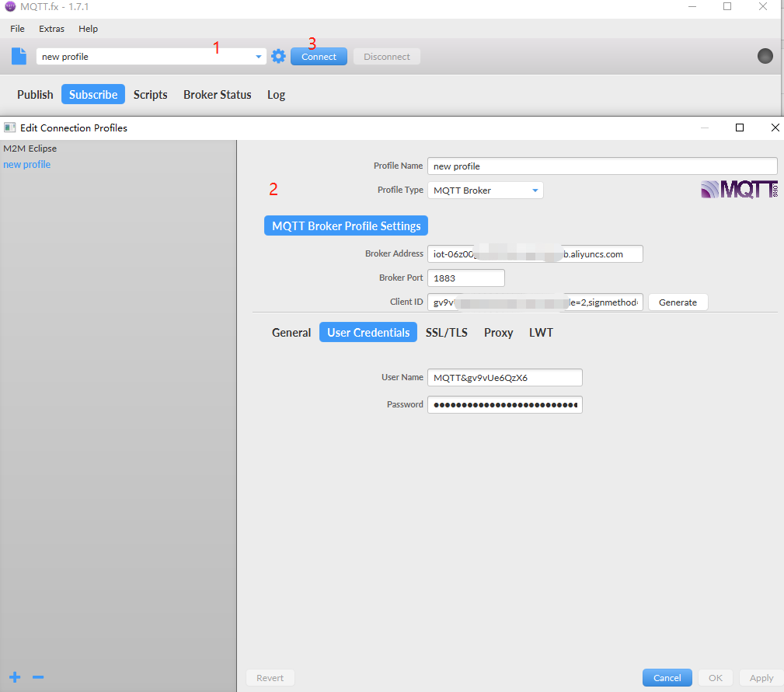Focus the User Name input field
This screenshot has width=784, height=692.
(x=505, y=377)
